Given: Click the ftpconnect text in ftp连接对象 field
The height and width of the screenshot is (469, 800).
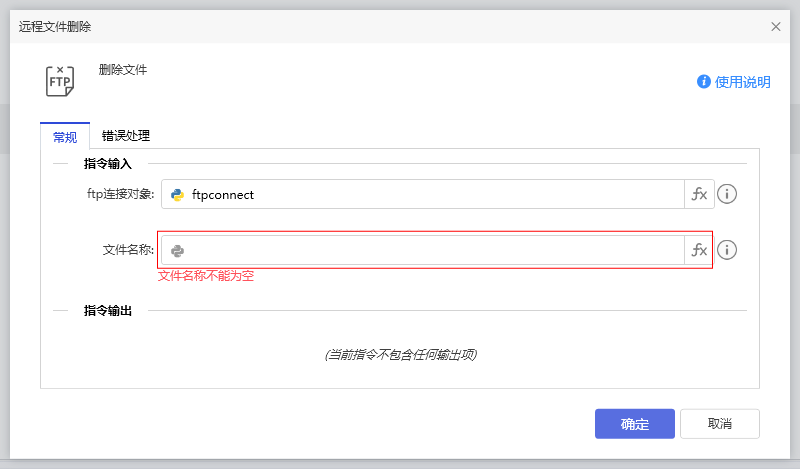Looking at the screenshot, I should (223, 195).
